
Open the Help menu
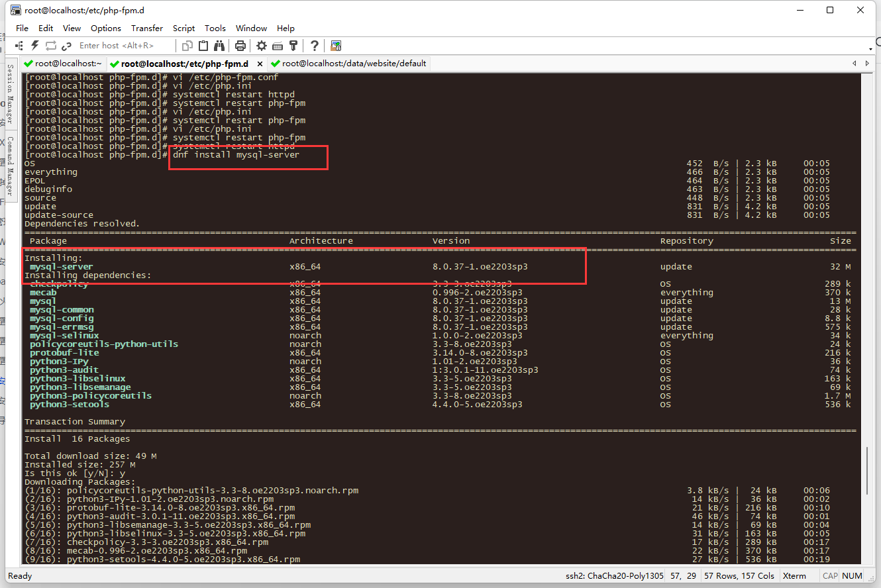click(285, 28)
